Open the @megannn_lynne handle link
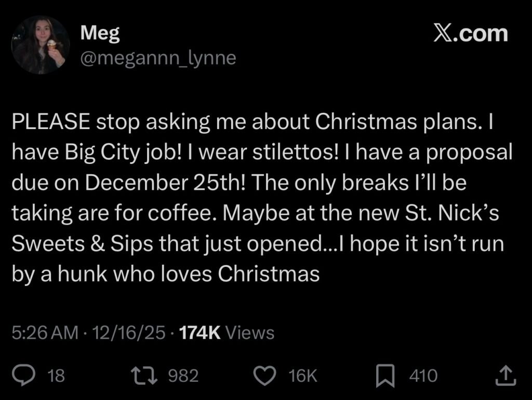 pyautogui.click(x=158, y=58)
